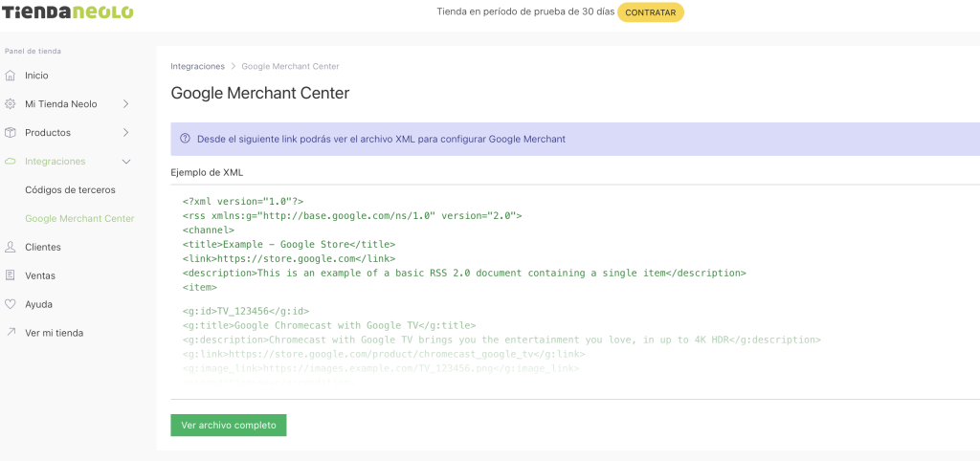
Task: Click the Mi Tienda Neolo gear icon
Action: pos(10,104)
